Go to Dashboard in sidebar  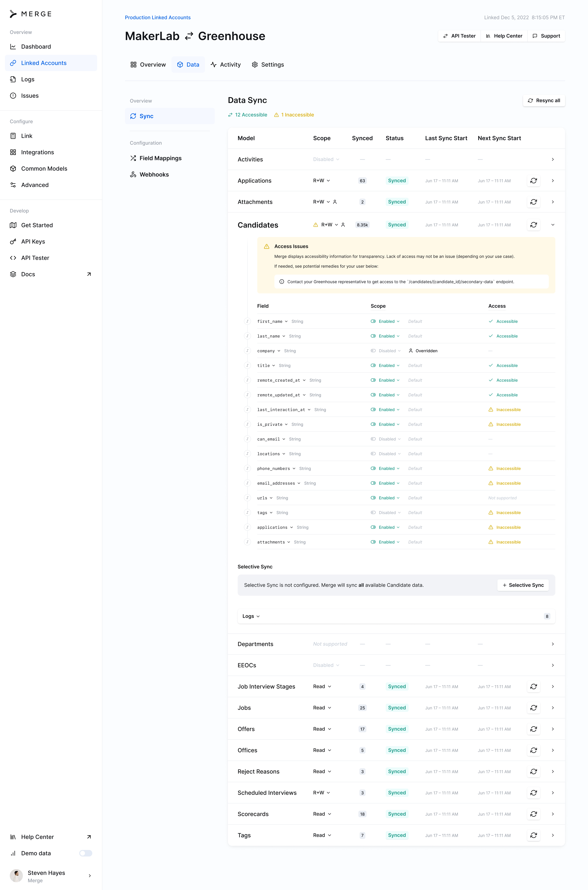coord(51,47)
